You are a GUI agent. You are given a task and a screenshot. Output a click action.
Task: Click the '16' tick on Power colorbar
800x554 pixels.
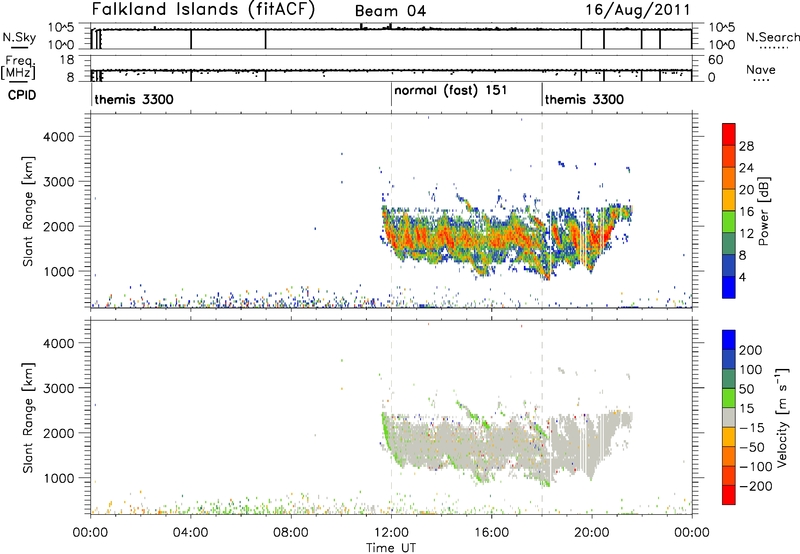[x=746, y=212]
